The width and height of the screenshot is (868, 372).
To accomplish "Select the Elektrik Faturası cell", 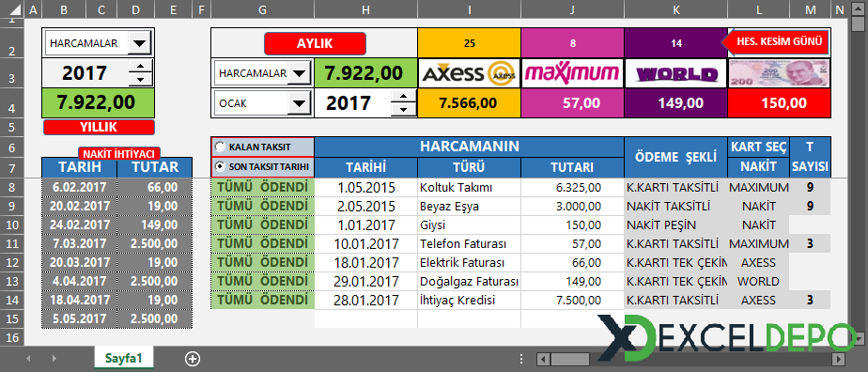I will (x=469, y=262).
